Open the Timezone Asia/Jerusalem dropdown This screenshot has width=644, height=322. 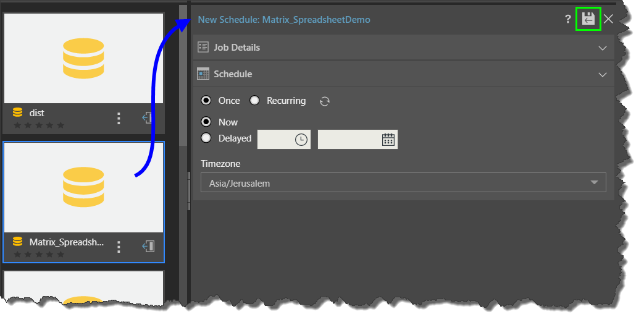pyautogui.click(x=403, y=183)
